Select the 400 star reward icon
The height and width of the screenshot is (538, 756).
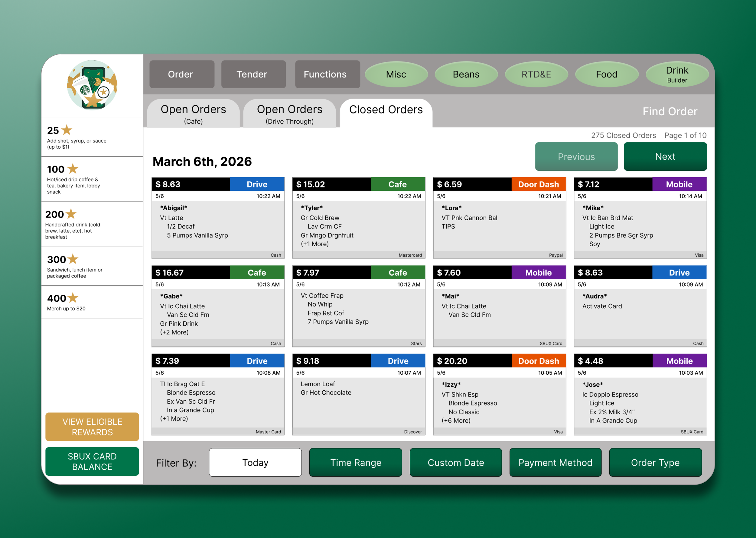(x=73, y=297)
